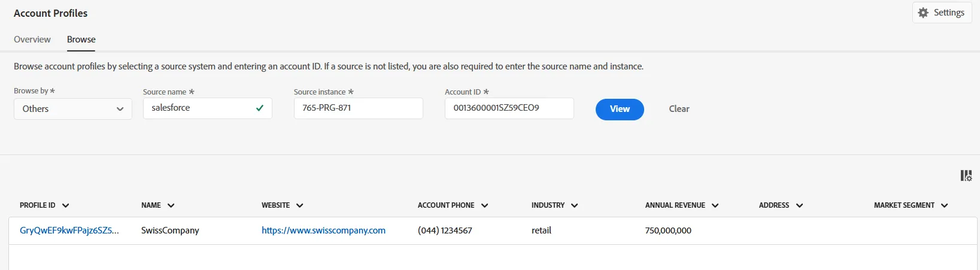
Task: Click the Clear button
Action: click(x=679, y=109)
